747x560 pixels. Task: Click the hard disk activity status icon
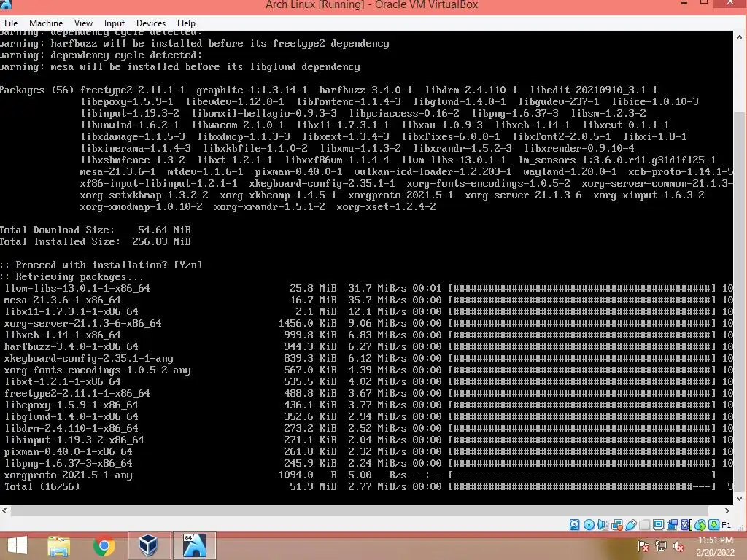tap(575, 525)
